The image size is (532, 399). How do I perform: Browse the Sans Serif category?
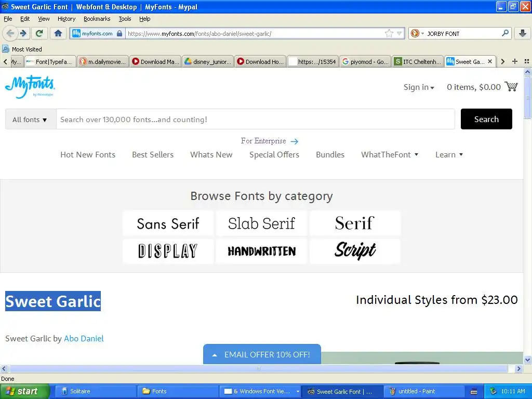(x=168, y=223)
